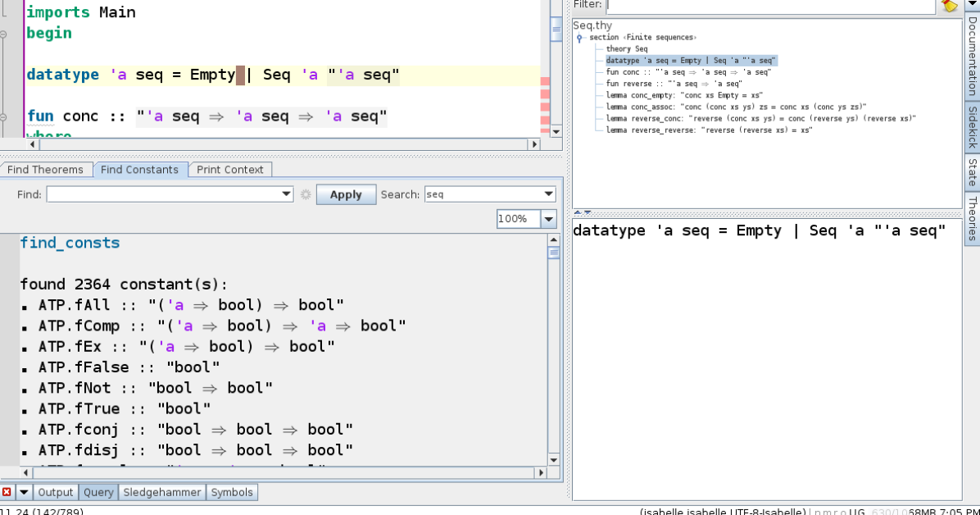Toggle the Output dock panel

(56, 492)
